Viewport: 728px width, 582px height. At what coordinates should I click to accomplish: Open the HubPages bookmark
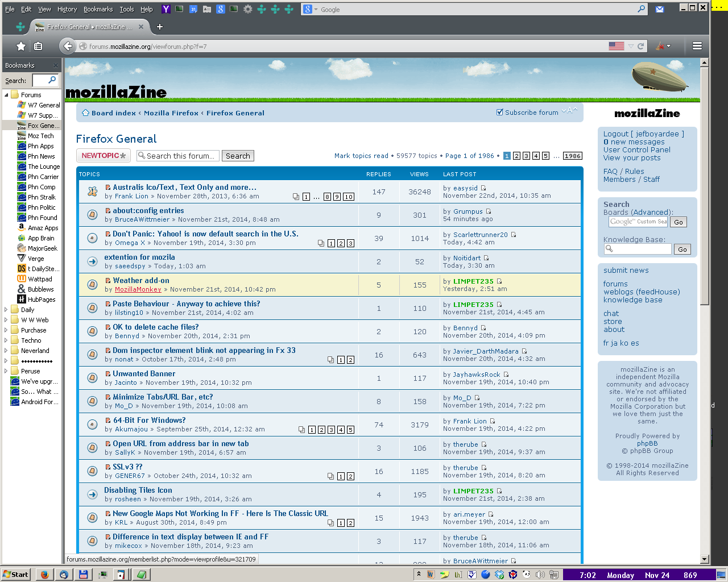pos(42,300)
